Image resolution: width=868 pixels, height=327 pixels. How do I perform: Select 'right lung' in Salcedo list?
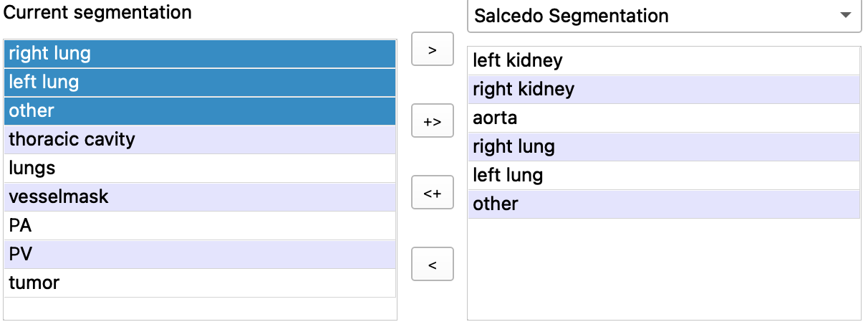(x=663, y=147)
